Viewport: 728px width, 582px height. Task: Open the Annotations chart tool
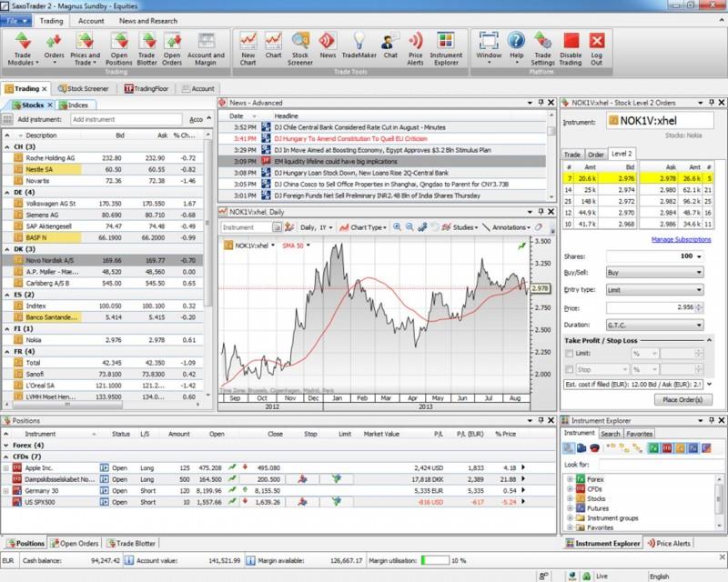pos(506,227)
